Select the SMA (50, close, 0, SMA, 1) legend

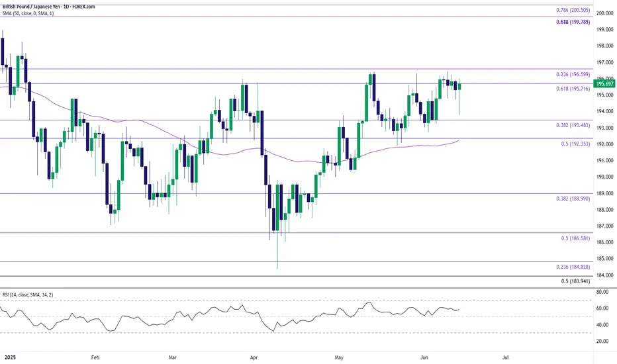pyautogui.click(x=28, y=13)
